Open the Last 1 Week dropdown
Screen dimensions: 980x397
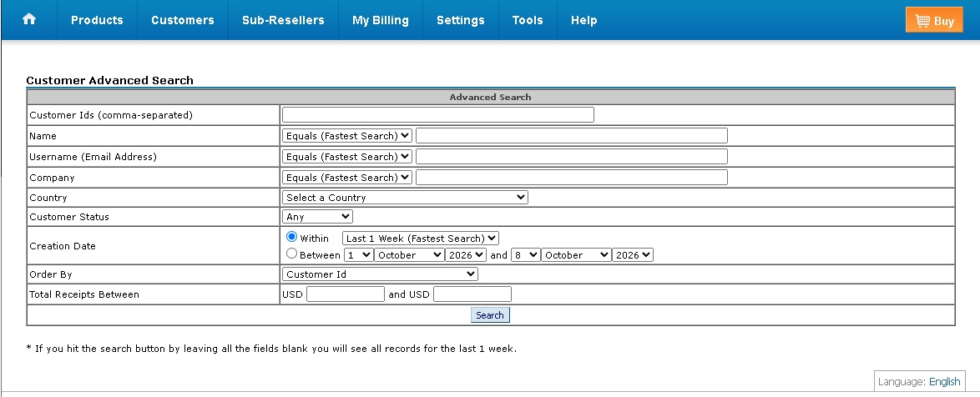[421, 238]
